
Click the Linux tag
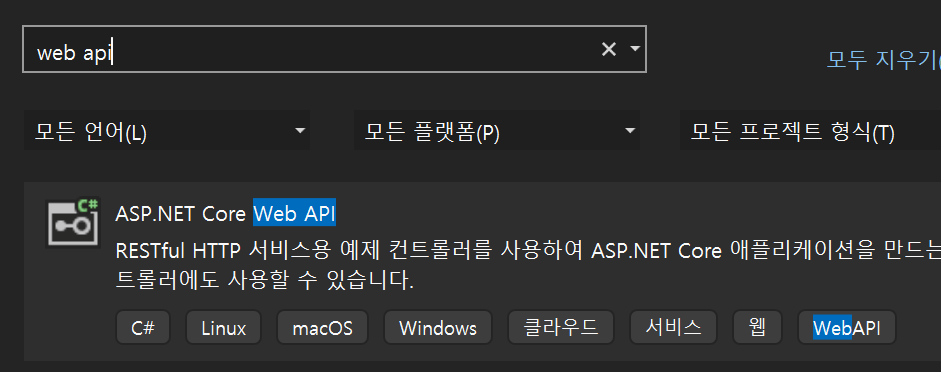224,328
